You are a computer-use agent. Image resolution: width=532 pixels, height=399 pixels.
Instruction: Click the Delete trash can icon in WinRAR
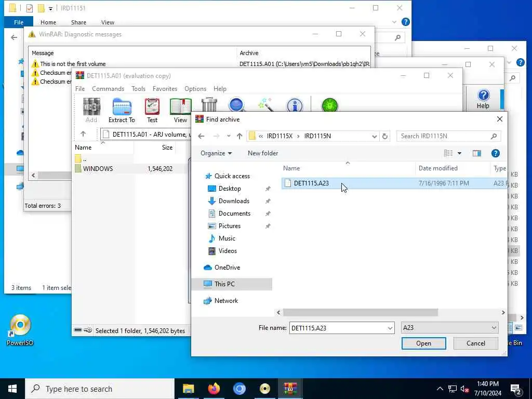tap(209, 104)
